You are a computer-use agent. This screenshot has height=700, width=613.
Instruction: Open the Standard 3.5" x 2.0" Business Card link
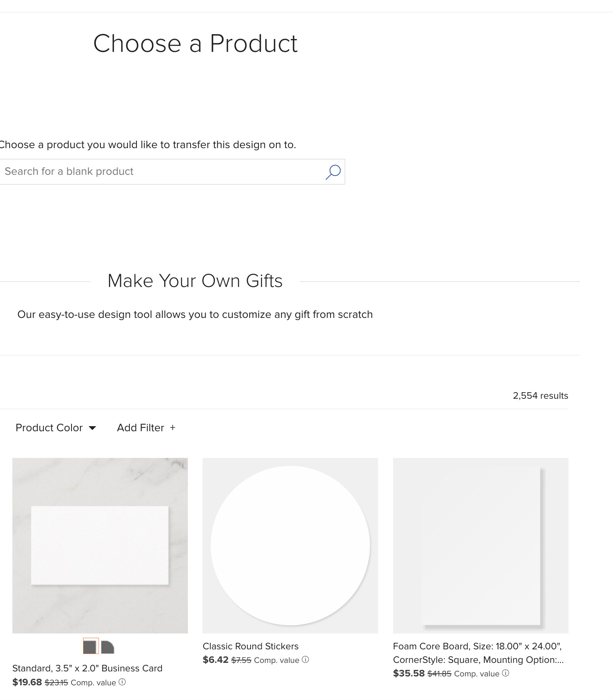pos(87,668)
